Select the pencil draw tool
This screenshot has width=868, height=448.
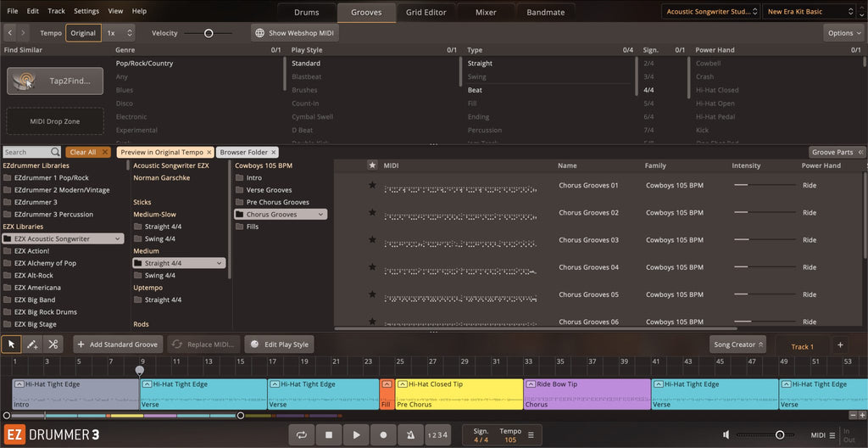click(x=32, y=344)
